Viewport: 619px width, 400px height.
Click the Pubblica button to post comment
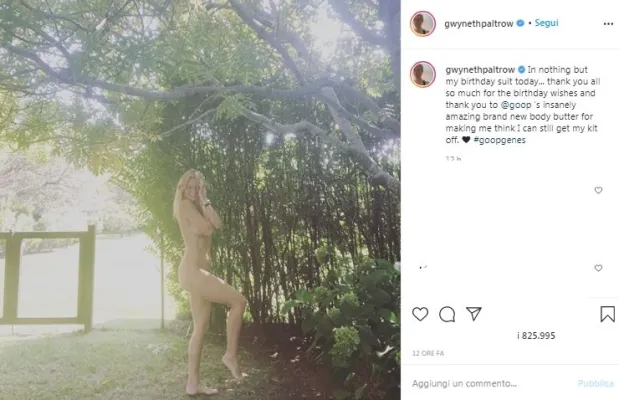[595, 383]
